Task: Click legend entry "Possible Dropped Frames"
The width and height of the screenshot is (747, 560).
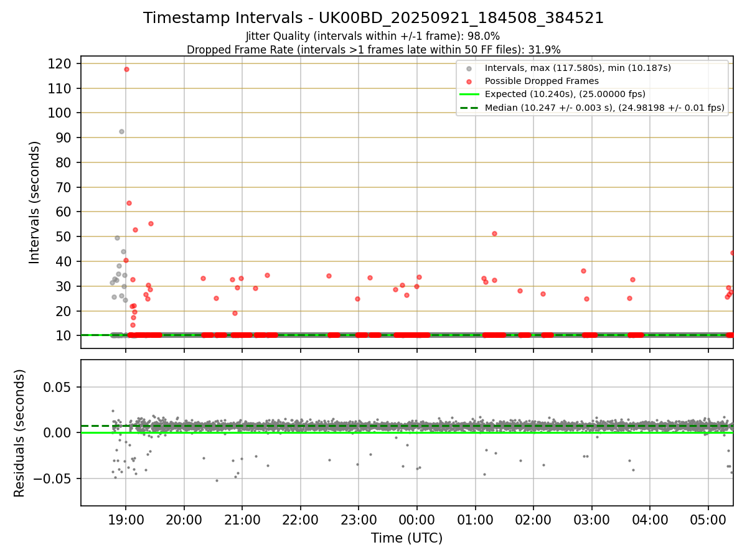Action: (x=542, y=81)
